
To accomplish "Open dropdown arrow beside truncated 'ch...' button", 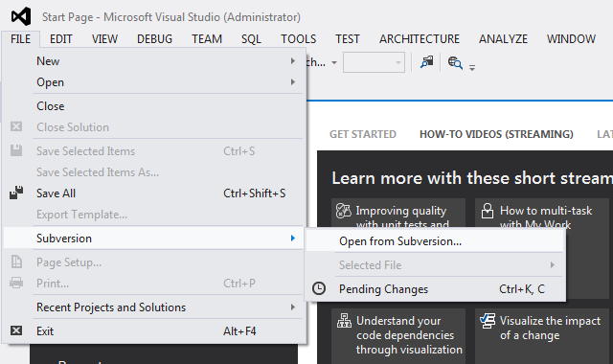I will [x=334, y=62].
